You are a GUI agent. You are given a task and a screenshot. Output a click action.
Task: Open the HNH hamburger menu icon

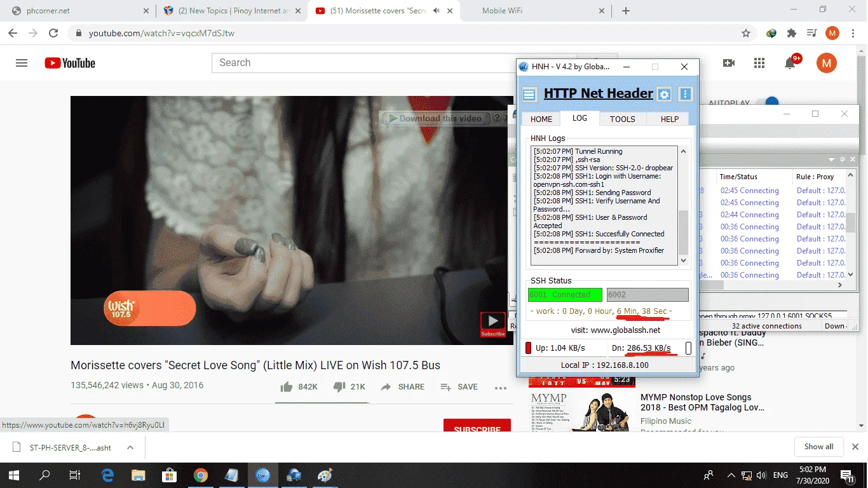[x=529, y=95]
